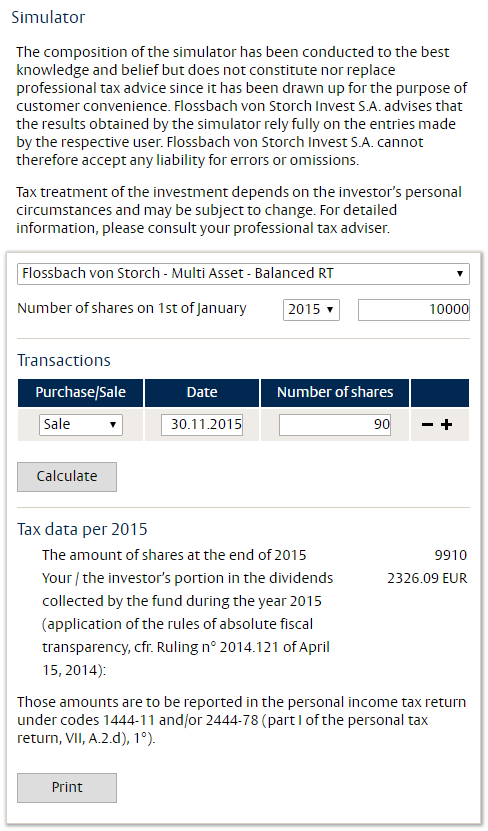Select the 2326.09 EUR dividend amount

tap(427, 578)
